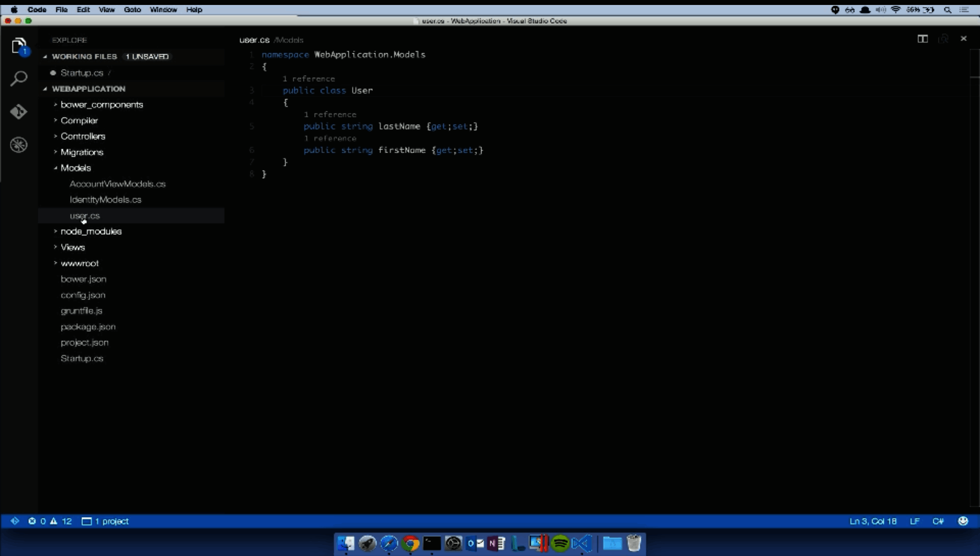Open the Explorer view icon
Viewport: 980px width, 556px height.
[18, 46]
